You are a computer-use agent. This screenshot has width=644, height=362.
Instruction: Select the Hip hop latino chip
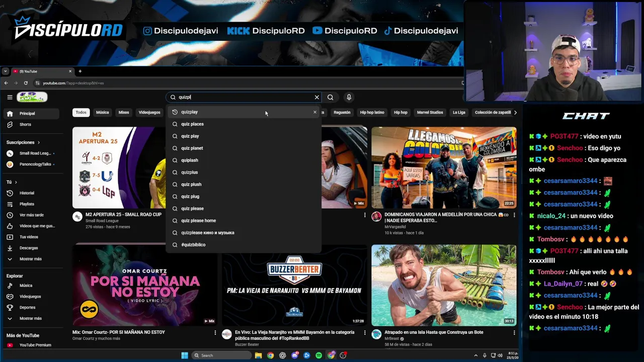[x=372, y=113]
